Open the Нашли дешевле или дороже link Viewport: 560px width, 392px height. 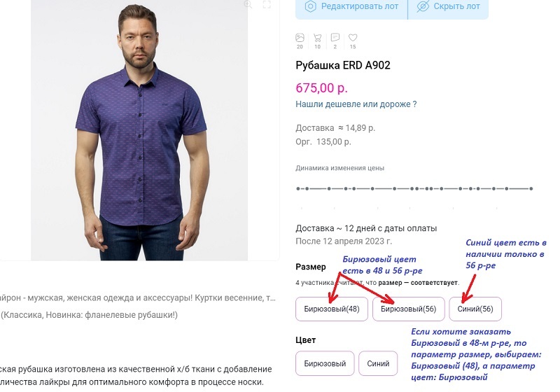click(x=356, y=104)
